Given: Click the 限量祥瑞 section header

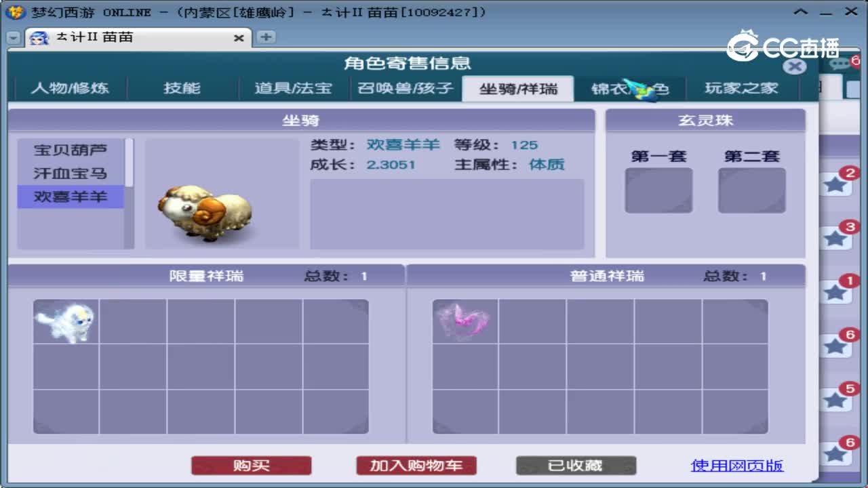Looking at the screenshot, I should pos(206,276).
